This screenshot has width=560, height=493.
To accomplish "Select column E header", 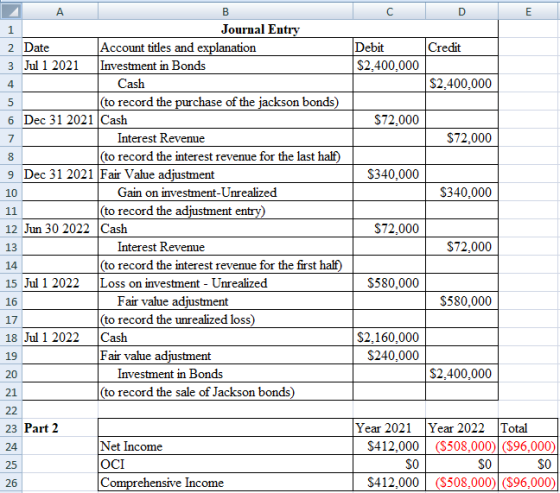I will [529, 11].
